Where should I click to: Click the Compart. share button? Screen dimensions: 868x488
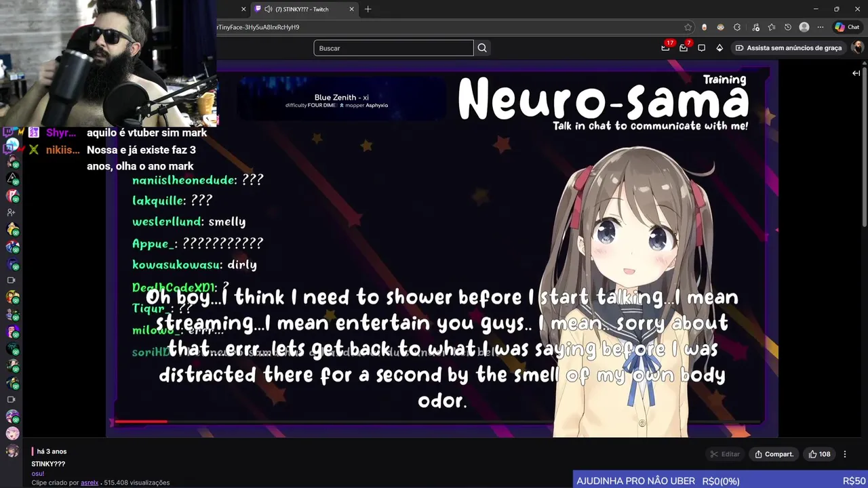tap(774, 454)
